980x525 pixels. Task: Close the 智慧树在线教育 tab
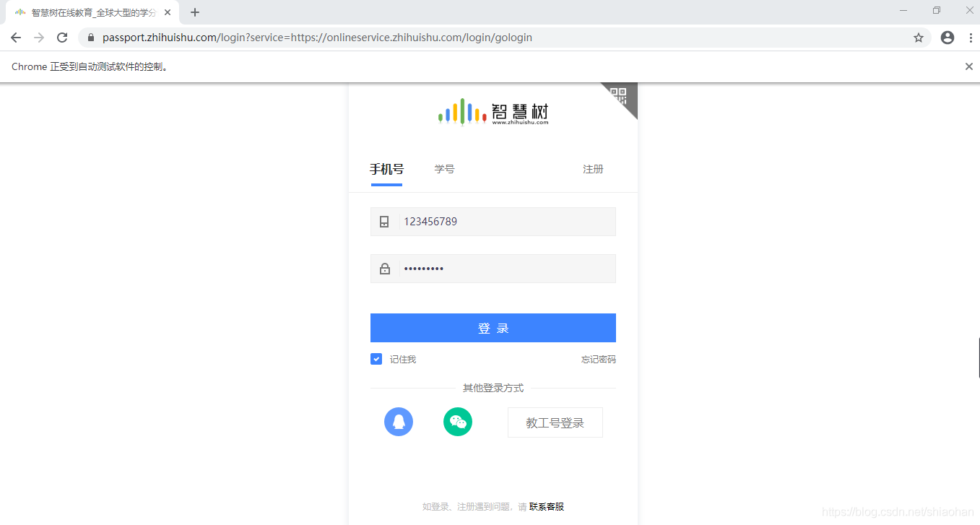tap(168, 12)
